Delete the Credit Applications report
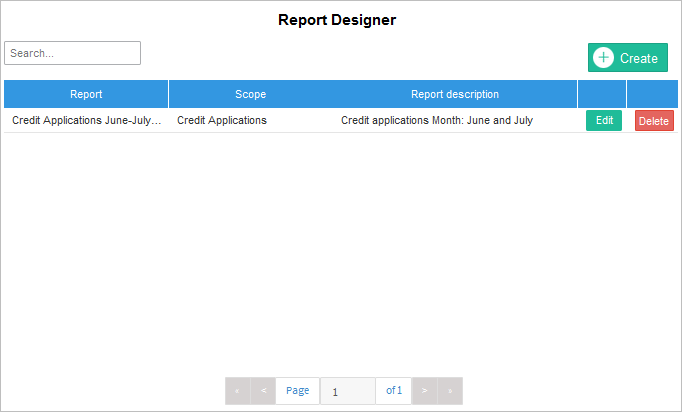The height and width of the screenshot is (412, 682). (654, 121)
